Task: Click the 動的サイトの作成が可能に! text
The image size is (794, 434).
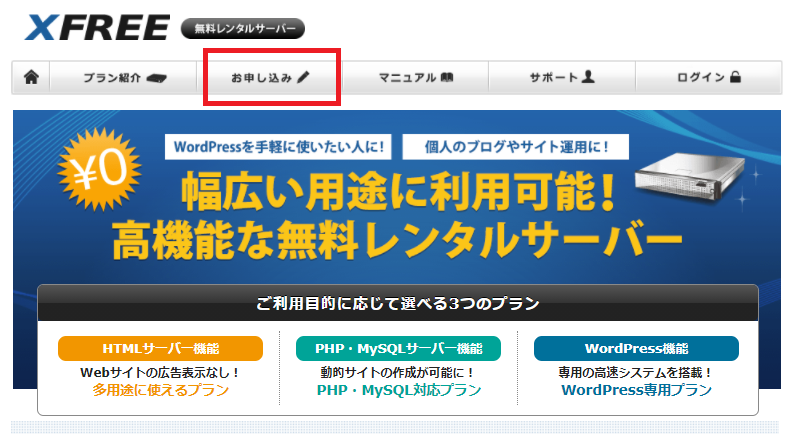Action: coord(399,373)
